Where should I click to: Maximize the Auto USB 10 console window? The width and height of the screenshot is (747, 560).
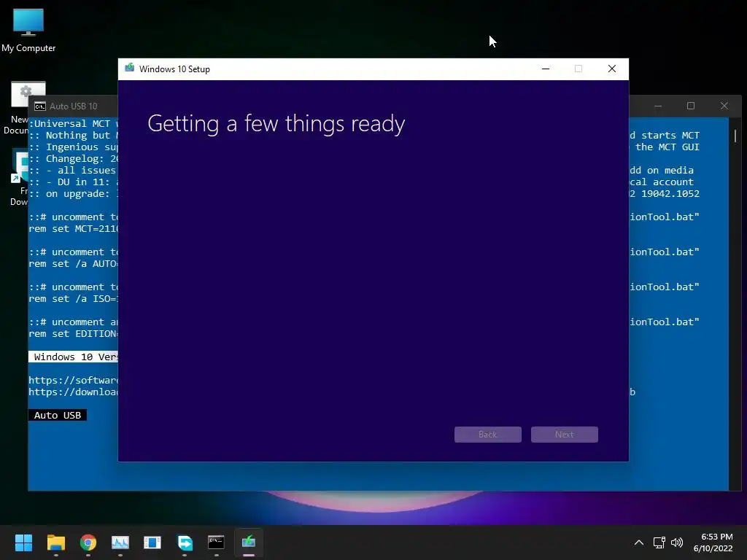point(691,106)
